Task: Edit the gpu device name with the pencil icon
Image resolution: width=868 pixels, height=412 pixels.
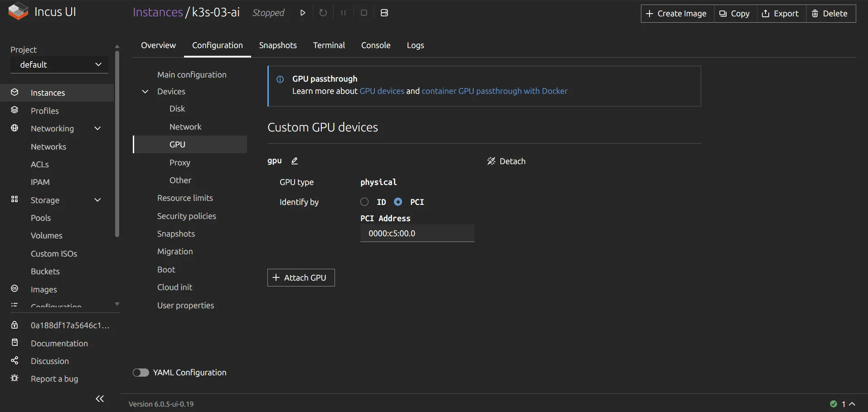Action: point(294,161)
